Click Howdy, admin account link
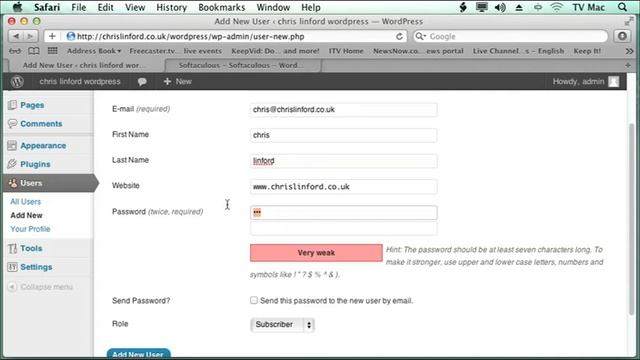The image size is (640, 360). click(x=578, y=81)
